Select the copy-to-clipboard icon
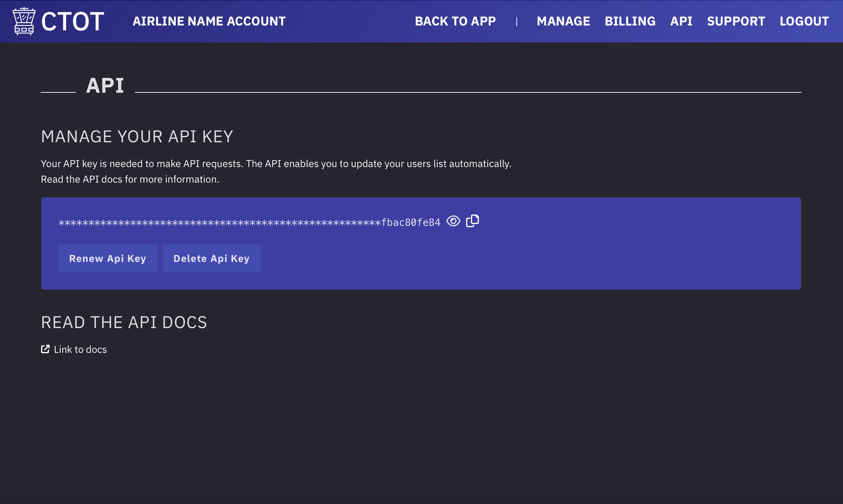Viewport: 843px width, 504px height. tap(473, 220)
